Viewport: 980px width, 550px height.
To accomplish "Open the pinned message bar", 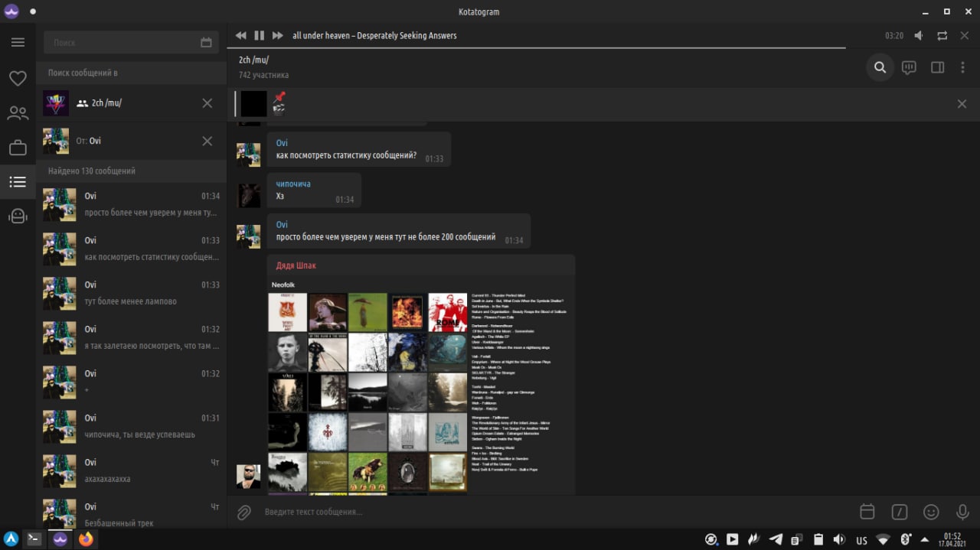I will (x=590, y=103).
